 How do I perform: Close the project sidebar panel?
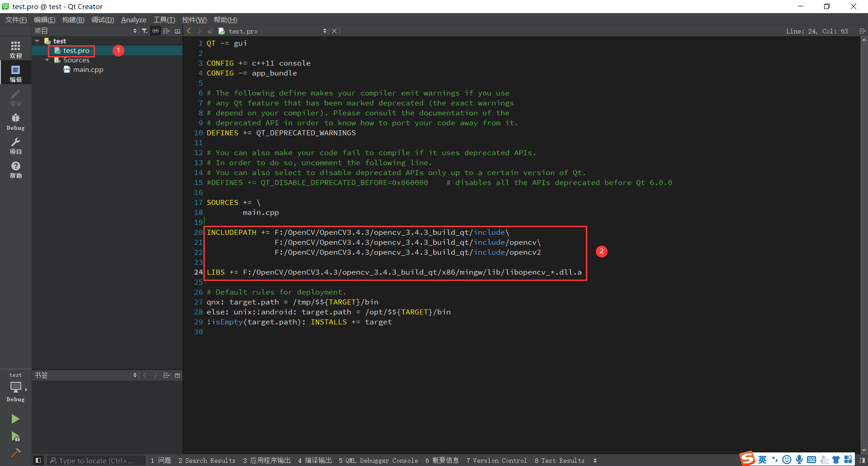(177, 31)
